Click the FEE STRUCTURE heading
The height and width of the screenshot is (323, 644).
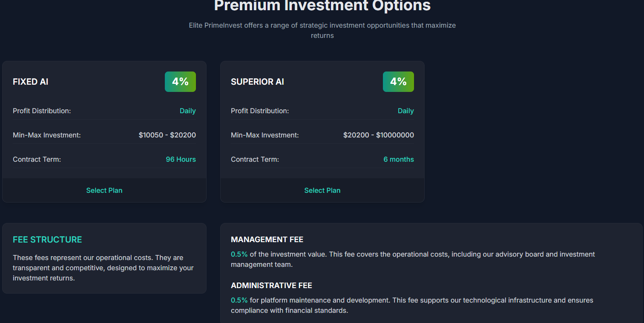(x=47, y=240)
